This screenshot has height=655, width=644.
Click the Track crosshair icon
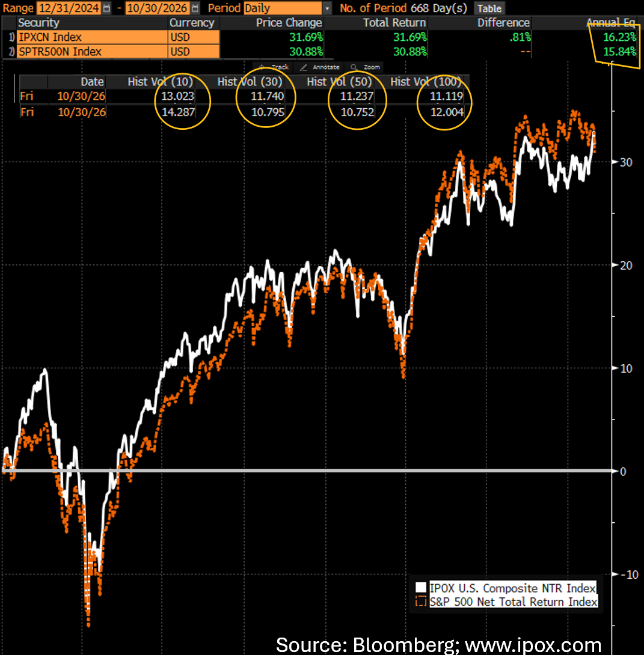[262, 67]
